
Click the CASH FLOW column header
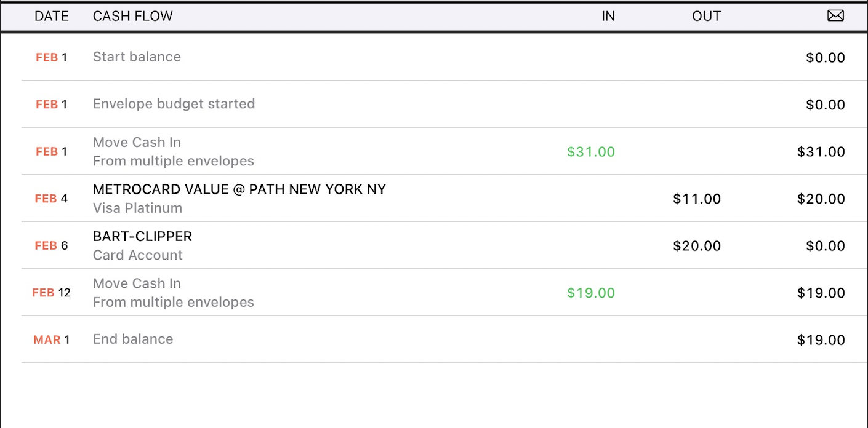133,17
